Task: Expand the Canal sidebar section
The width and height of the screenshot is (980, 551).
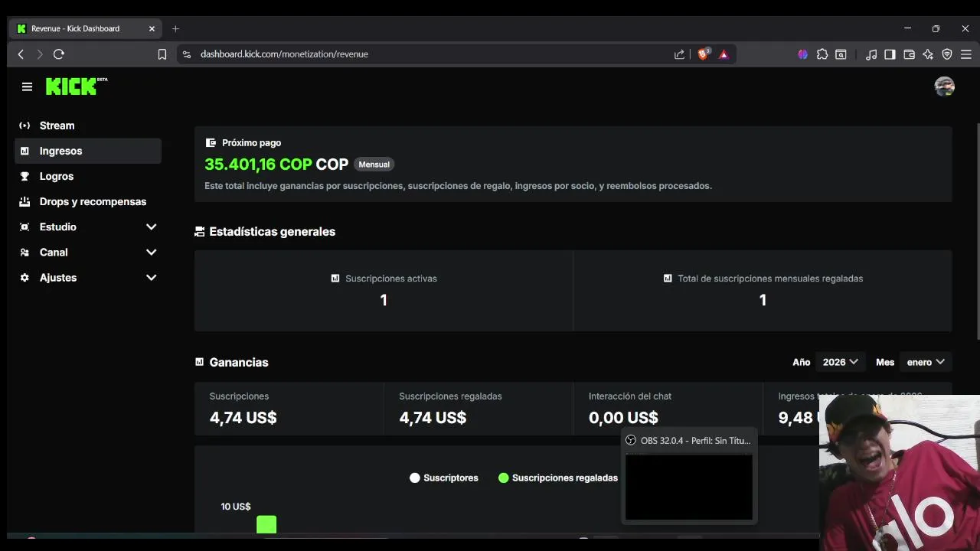Action: tap(151, 252)
